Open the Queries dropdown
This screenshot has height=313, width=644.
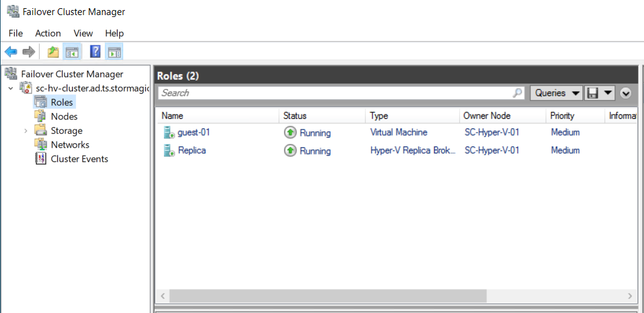pyautogui.click(x=556, y=93)
